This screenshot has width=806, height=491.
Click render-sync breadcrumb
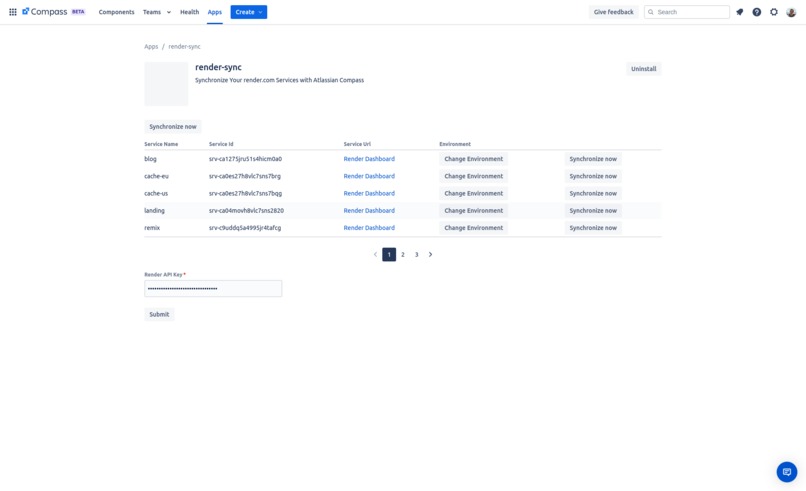tap(185, 46)
